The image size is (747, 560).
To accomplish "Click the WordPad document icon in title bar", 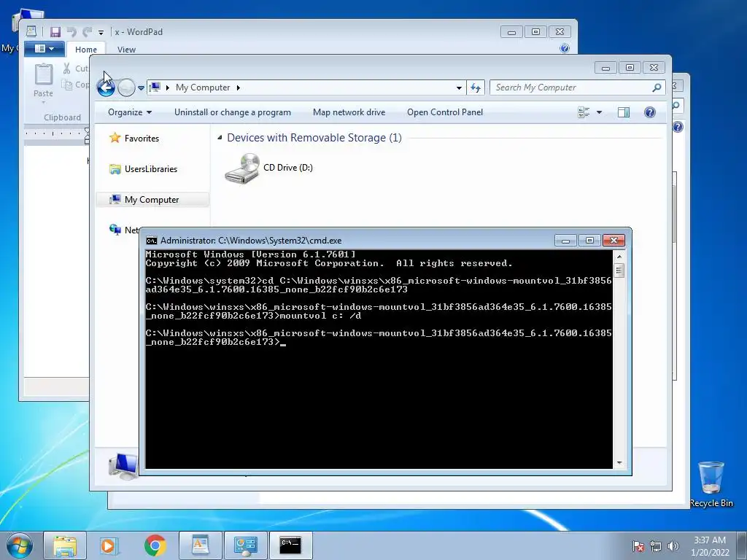I will 31,32.
